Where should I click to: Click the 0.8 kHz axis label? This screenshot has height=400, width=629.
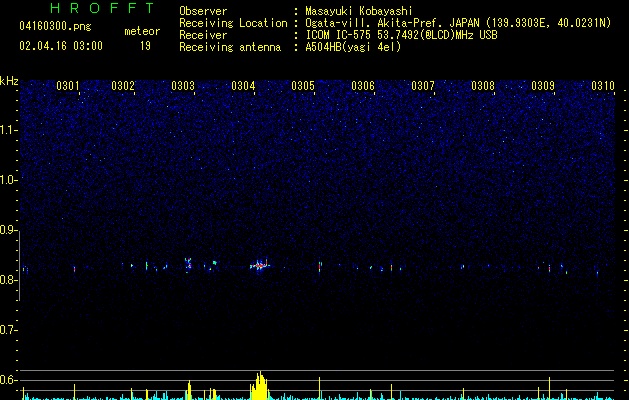(9, 280)
